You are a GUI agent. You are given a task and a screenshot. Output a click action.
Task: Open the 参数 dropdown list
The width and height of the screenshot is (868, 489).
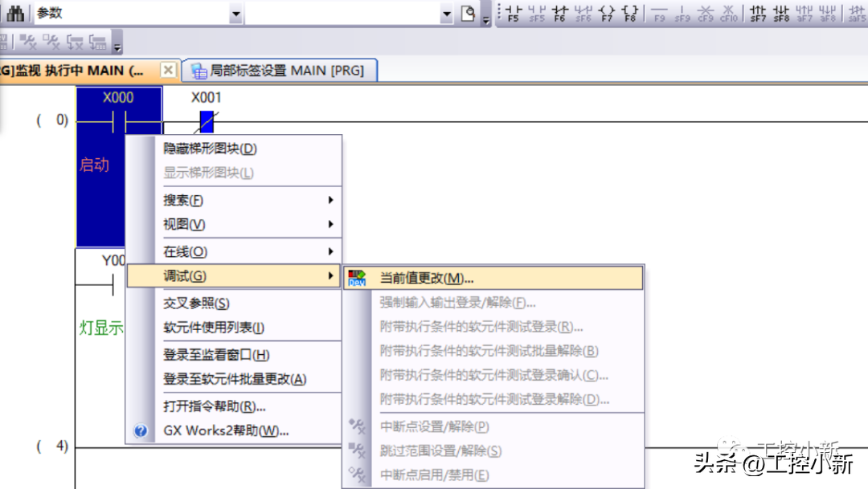(235, 14)
